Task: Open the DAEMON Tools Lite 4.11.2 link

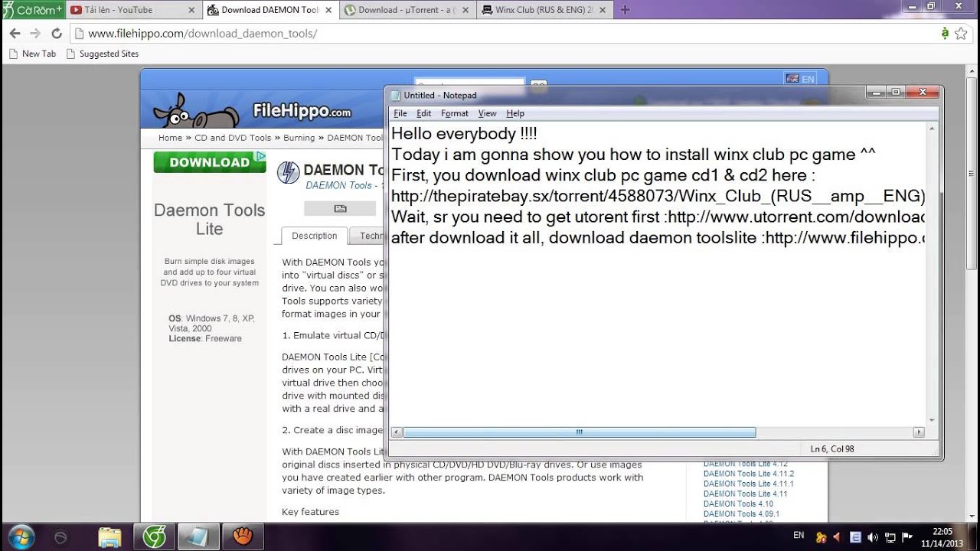Action: tap(749, 474)
